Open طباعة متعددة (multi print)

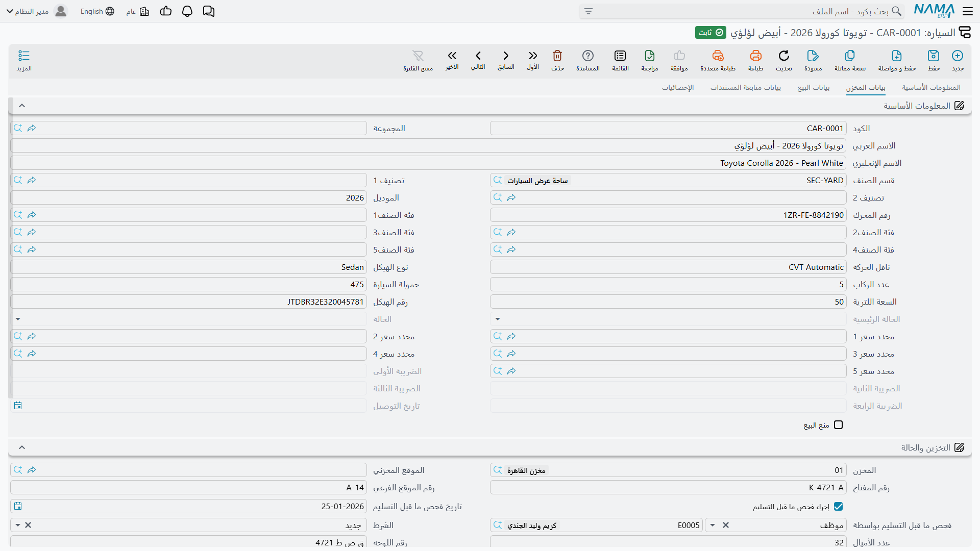tap(718, 60)
